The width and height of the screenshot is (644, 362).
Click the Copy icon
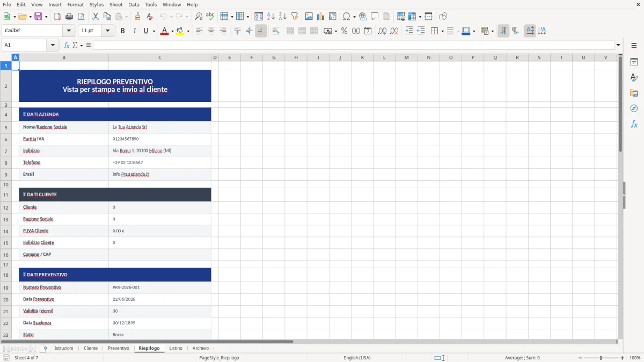(x=107, y=17)
